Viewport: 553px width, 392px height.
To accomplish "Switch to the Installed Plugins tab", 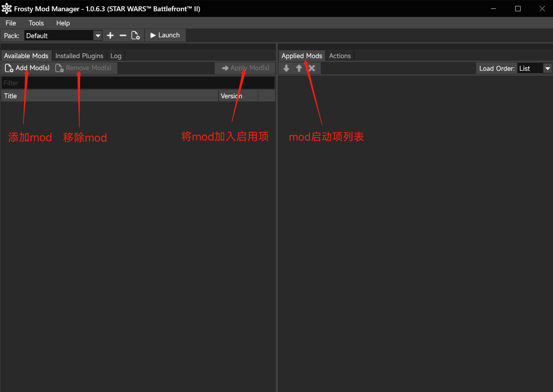I will [x=79, y=56].
